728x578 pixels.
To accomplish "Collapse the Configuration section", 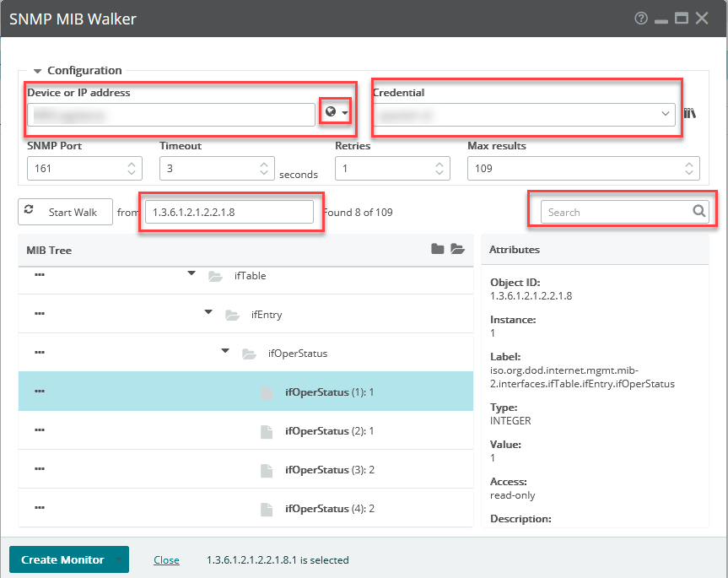I will pyautogui.click(x=37, y=71).
